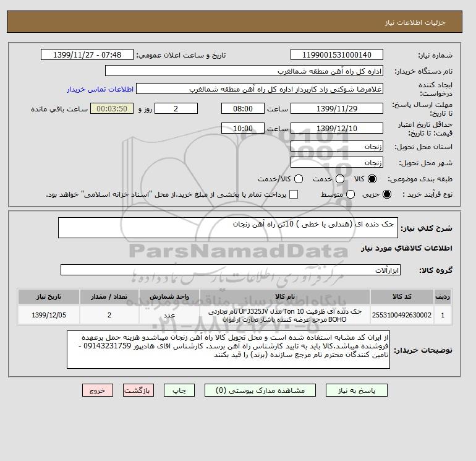
Task: Select the متوسط purchase type radio
Action: [351, 194]
